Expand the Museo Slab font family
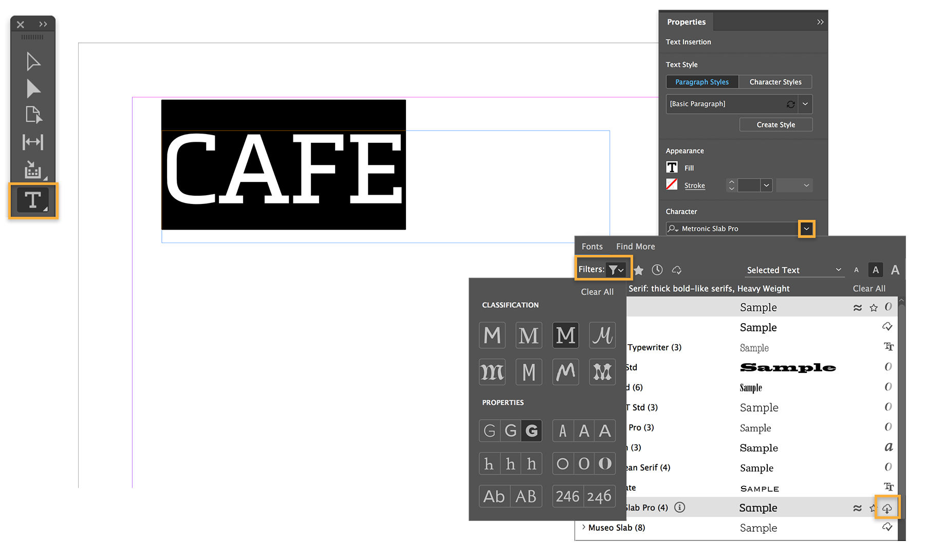 (x=583, y=528)
